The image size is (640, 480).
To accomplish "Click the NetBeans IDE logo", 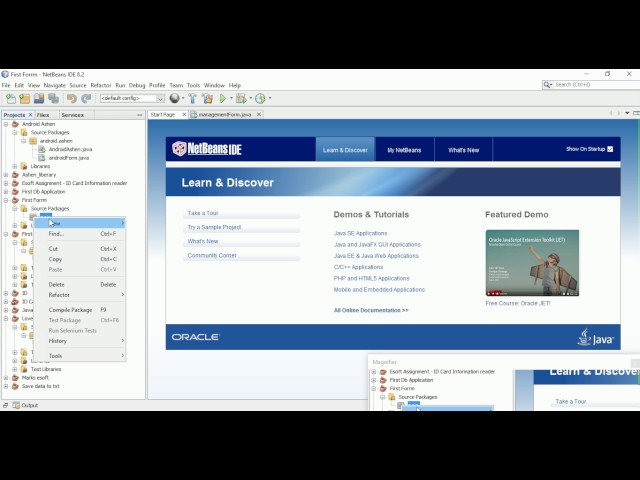I will (207, 149).
